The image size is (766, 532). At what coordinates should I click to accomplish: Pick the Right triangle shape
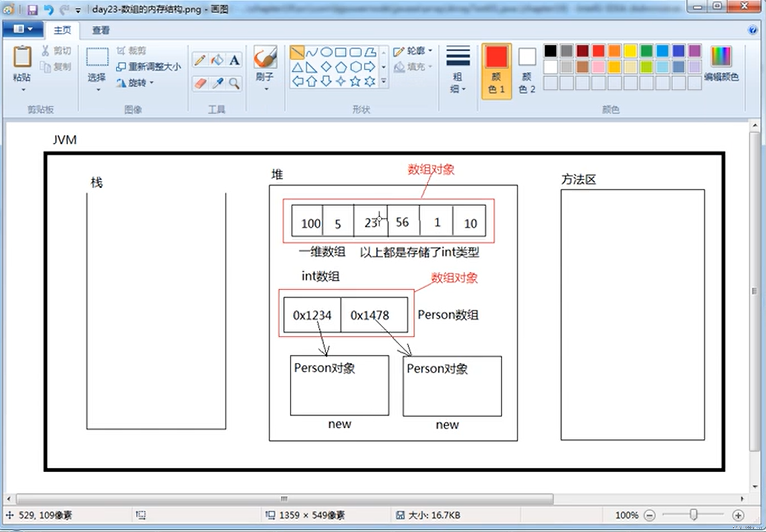[x=311, y=68]
